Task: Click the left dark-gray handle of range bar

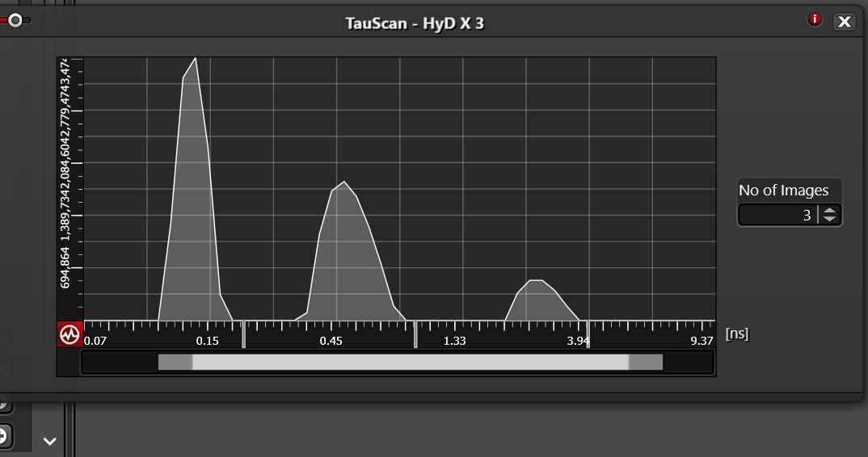Action: (175, 363)
